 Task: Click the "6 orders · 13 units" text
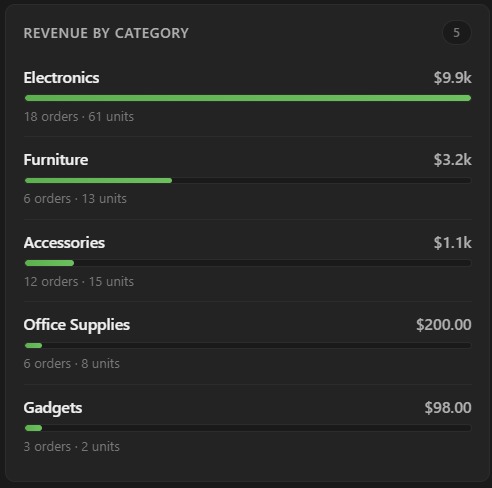pyautogui.click(x=75, y=199)
